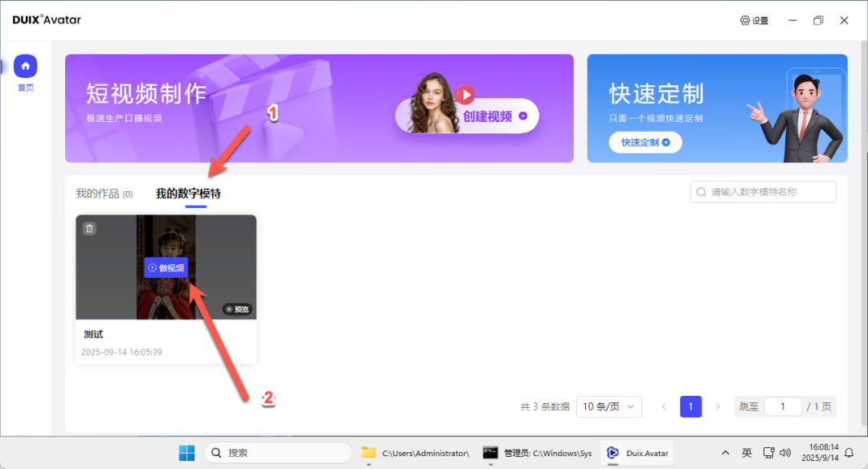Expand the system tray hidden icons chevron
This screenshot has width=868, height=469.
pyautogui.click(x=726, y=453)
